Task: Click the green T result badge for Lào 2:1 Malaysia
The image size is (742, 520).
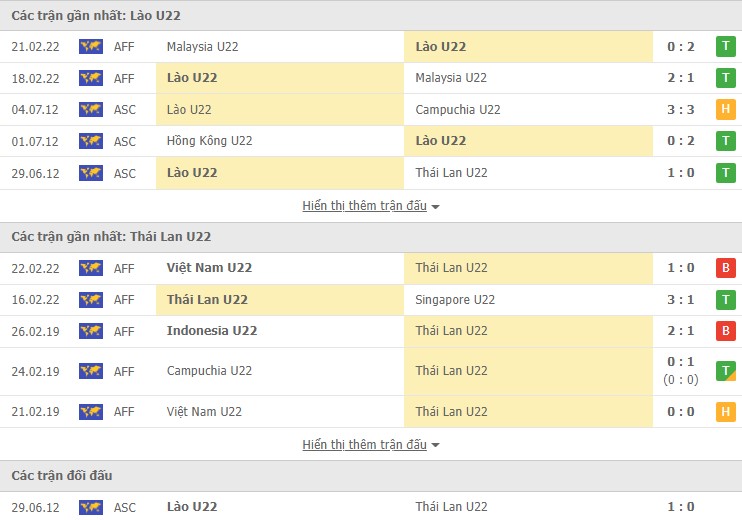Action: (x=725, y=78)
